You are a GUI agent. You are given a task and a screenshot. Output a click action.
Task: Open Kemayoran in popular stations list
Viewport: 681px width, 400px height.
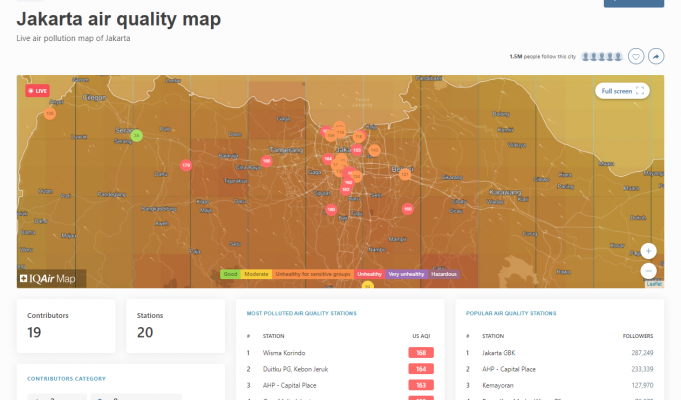pyautogui.click(x=501, y=385)
